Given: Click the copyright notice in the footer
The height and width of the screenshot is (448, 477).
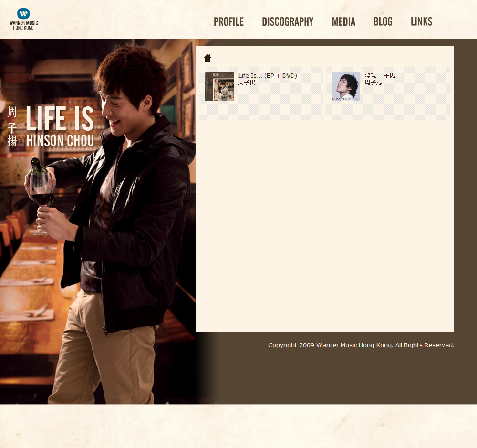Looking at the screenshot, I should [361, 345].
